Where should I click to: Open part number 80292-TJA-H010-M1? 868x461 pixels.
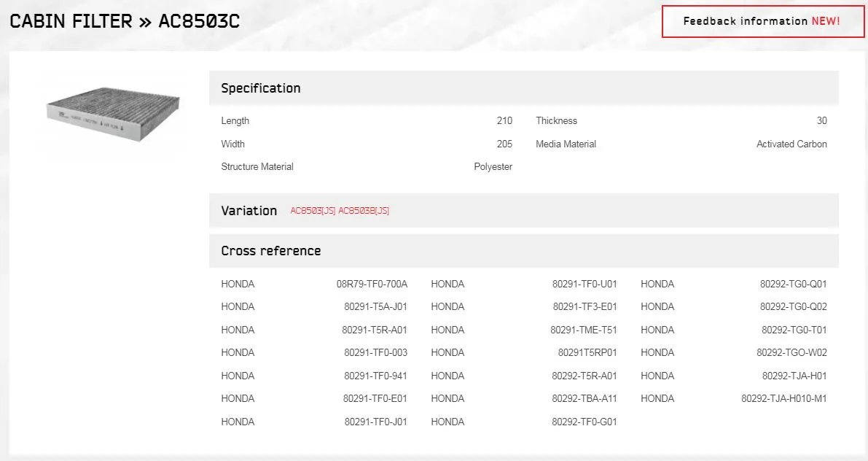point(783,398)
